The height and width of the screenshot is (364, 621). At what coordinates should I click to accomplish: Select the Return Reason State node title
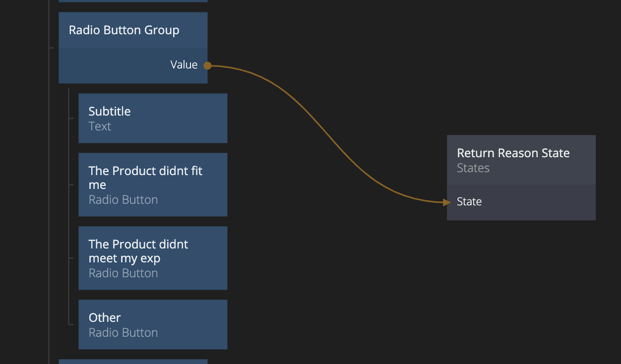[x=513, y=153]
